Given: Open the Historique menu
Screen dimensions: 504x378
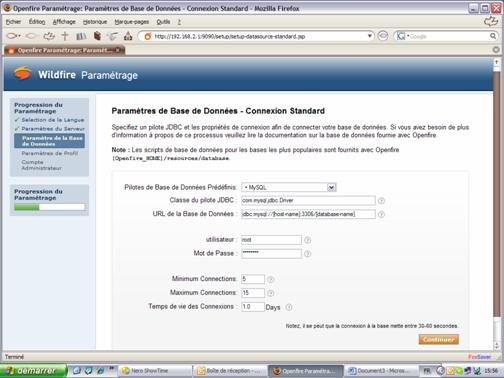Looking at the screenshot, I should pyautogui.click(x=95, y=22).
